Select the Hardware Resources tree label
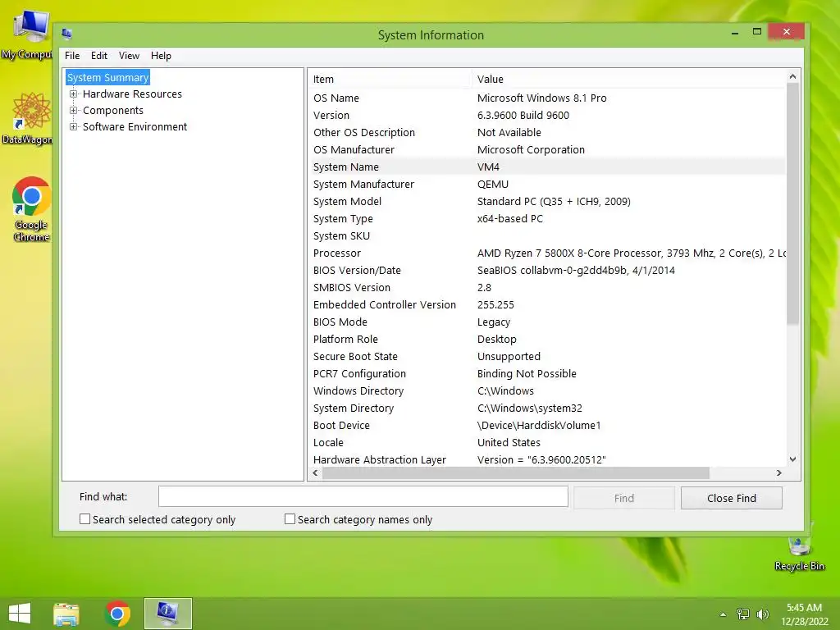This screenshot has height=630, width=840. click(132, 94)
